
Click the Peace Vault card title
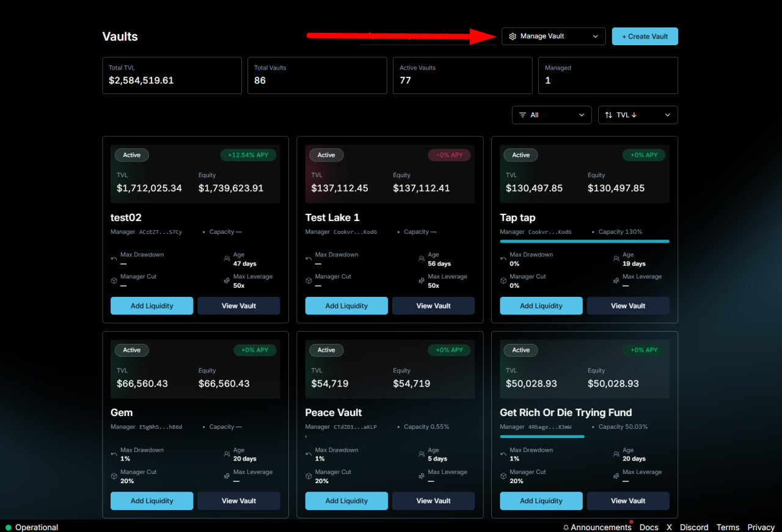pyautogui.click(x=334, y=413)
